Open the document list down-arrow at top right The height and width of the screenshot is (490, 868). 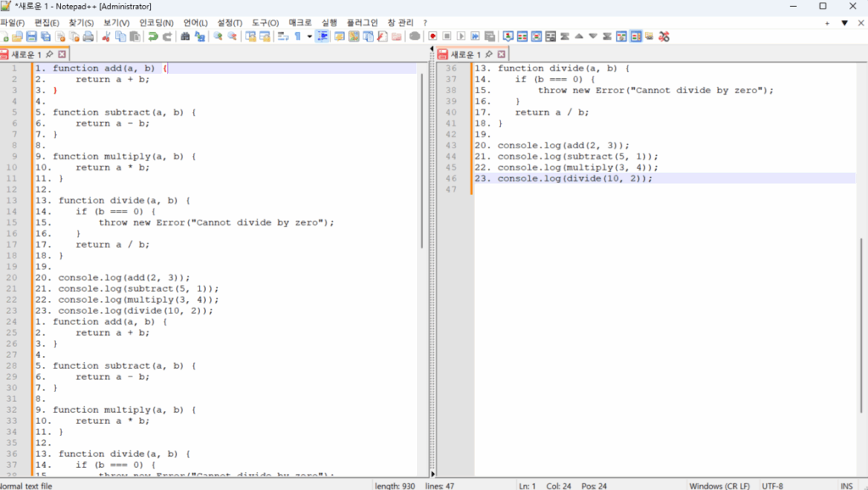[x=844, y=23]
